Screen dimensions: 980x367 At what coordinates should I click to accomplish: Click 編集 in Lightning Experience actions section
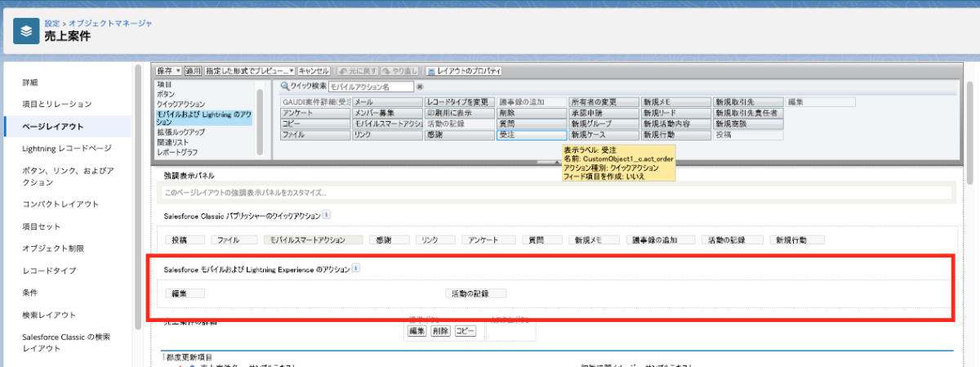(185, 293)
